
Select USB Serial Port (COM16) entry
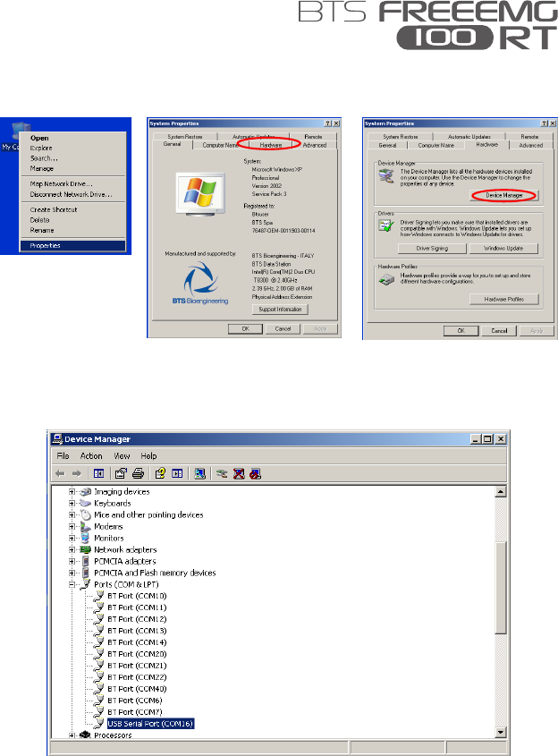pos(150,723)
